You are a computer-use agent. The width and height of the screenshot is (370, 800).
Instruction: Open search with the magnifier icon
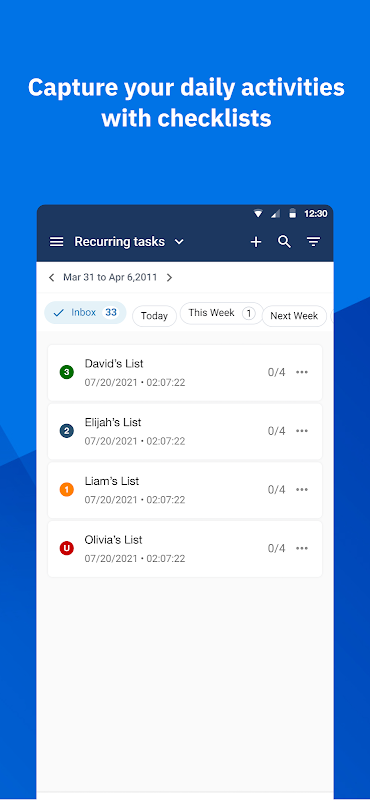point(284,242)
